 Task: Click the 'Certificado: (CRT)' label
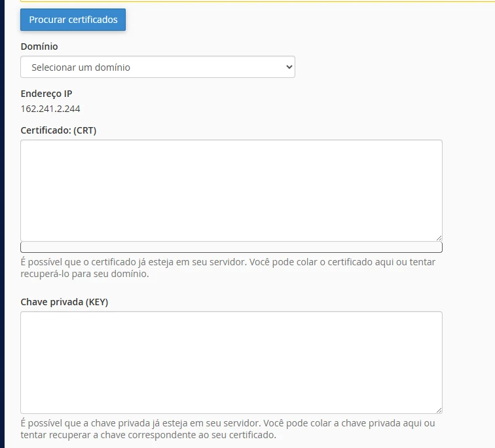[x=58, y=130]
